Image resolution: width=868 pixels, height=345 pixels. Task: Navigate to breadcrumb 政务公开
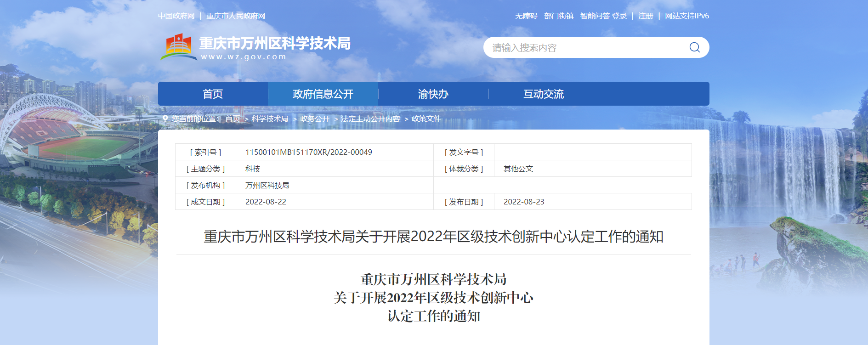coord(315,119)
